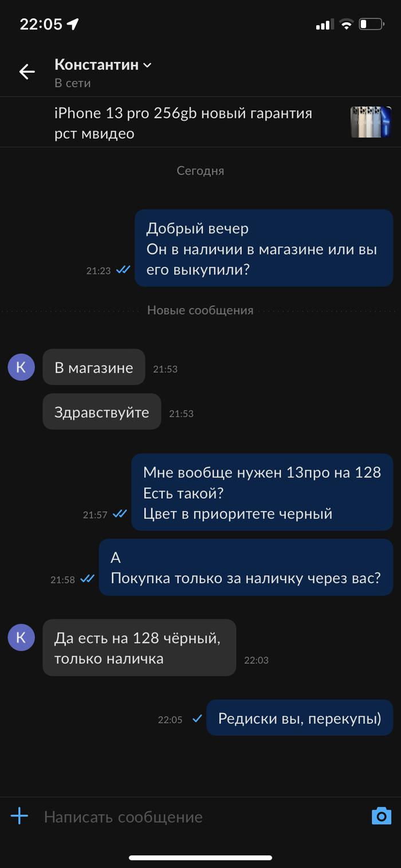The width and height of the screenshot is (401, 868).
Task: Tap the "В магазине" message bubble
Action: point(94,367)
